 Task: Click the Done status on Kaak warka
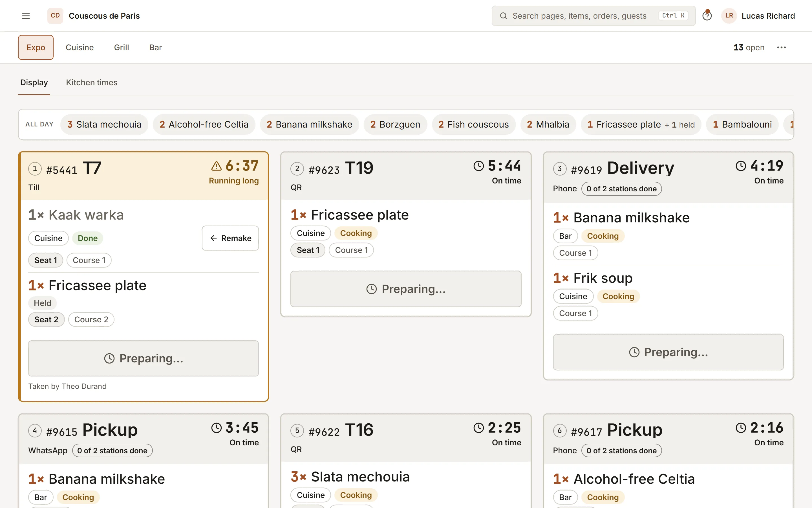coord(88,238)
